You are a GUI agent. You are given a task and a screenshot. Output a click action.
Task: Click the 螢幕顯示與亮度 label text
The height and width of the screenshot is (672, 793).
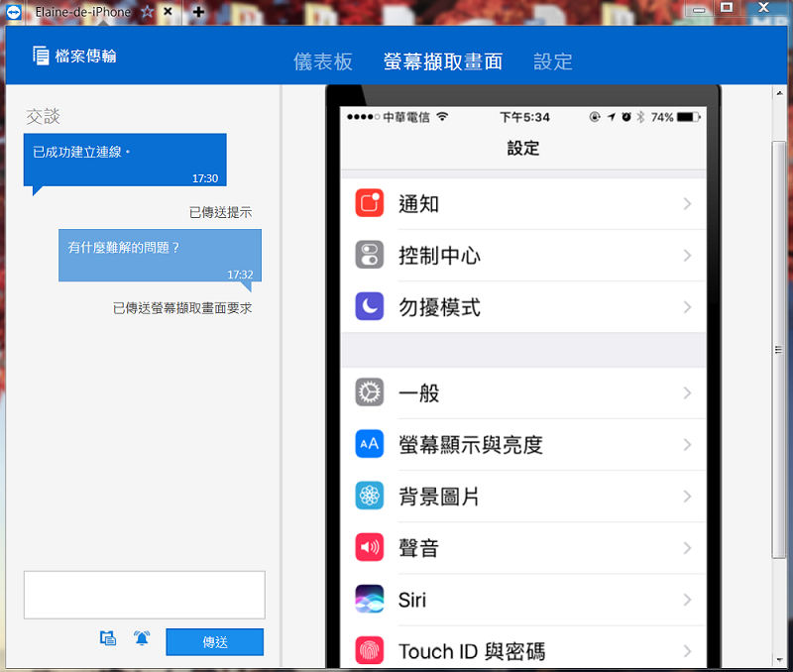coord(470,444)
